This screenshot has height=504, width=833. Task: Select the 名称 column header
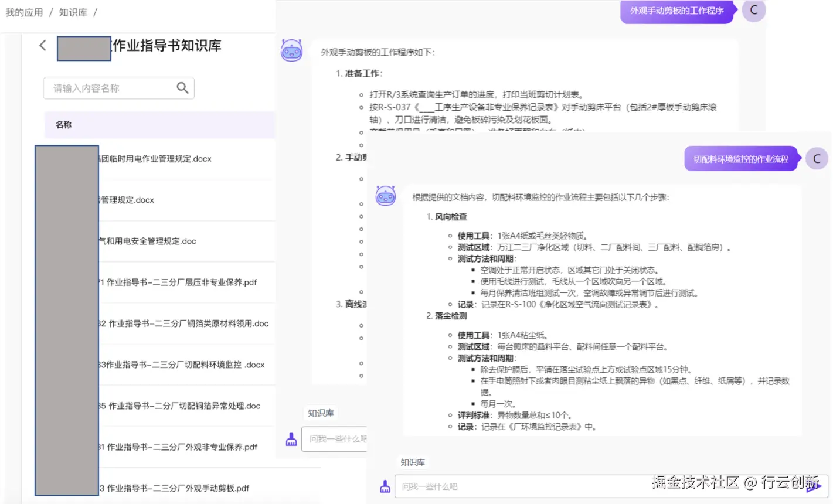64,125
